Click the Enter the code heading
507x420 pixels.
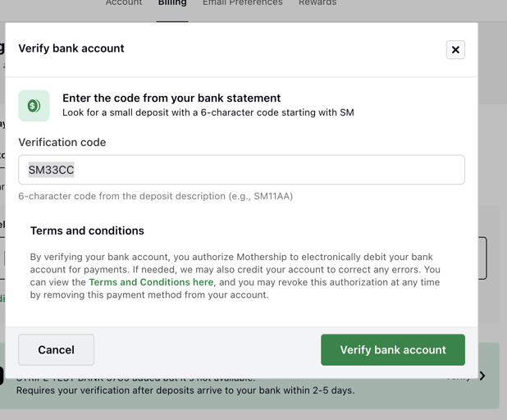tap(171, 98)
